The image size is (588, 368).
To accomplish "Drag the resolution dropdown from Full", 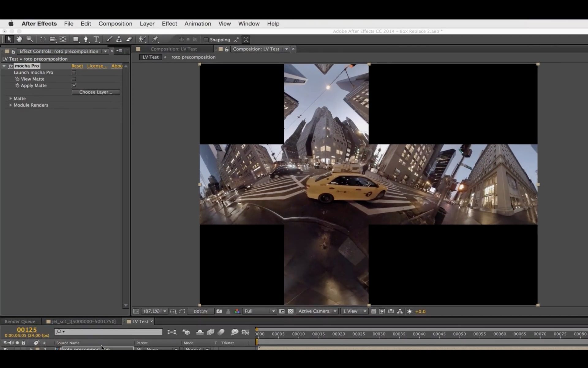I will tap(258, 311).
